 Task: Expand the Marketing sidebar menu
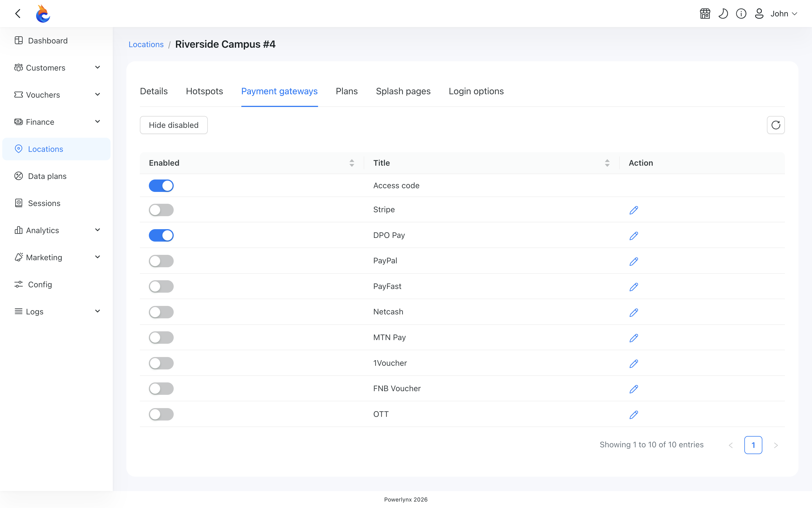tap(56, 257)
